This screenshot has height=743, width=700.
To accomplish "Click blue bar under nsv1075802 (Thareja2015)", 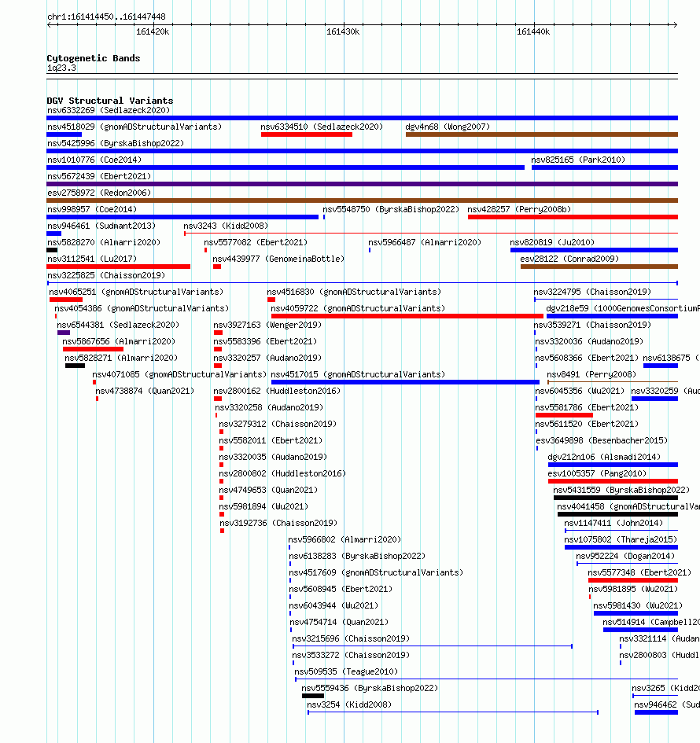I will tap(621, 547).
